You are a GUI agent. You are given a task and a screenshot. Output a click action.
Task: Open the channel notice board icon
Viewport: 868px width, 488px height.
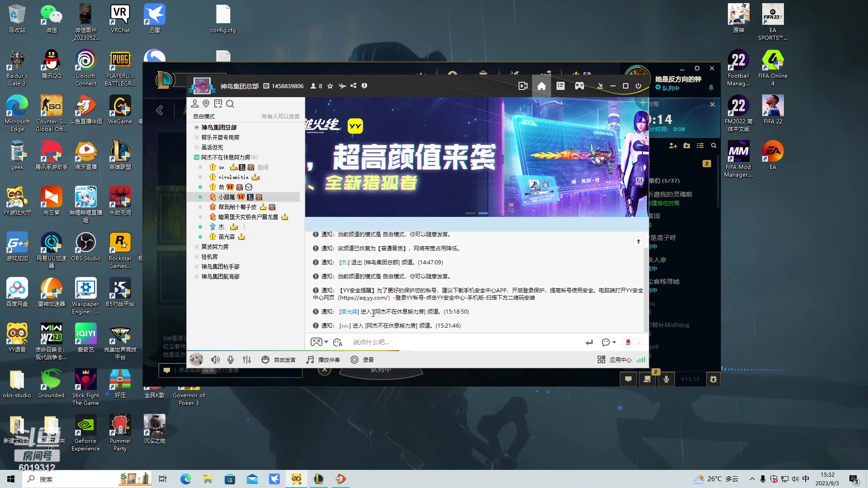click(218, 104)
